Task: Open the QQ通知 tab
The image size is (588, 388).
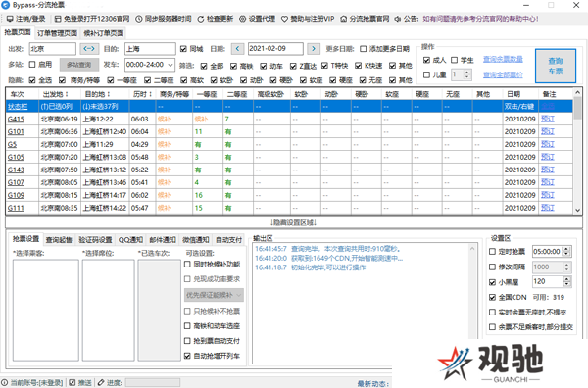Action: (x=130, y=240)
